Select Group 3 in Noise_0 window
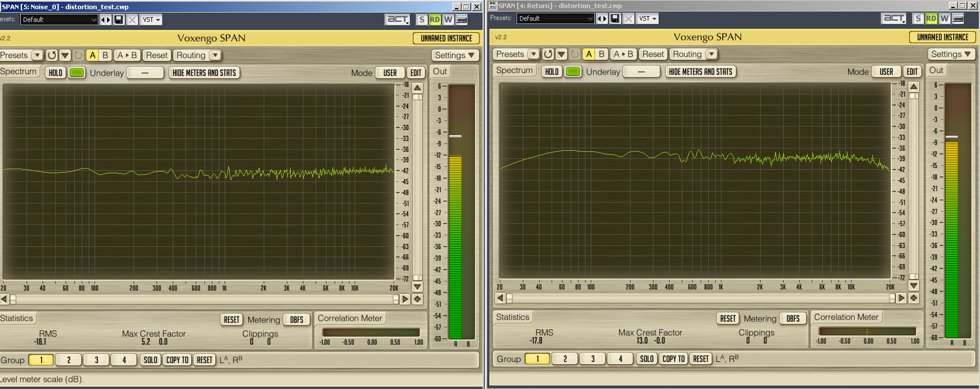 (96, 360)
